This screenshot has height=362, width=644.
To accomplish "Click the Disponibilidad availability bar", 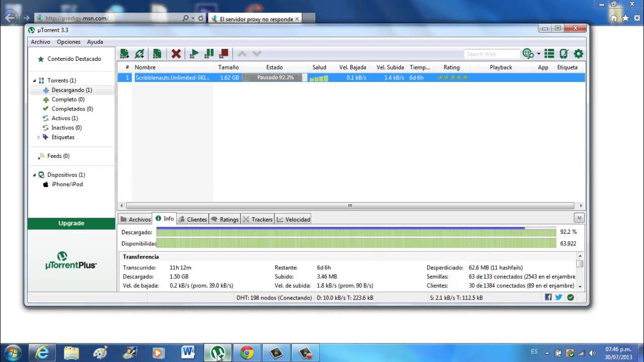I will coord(356,243).
